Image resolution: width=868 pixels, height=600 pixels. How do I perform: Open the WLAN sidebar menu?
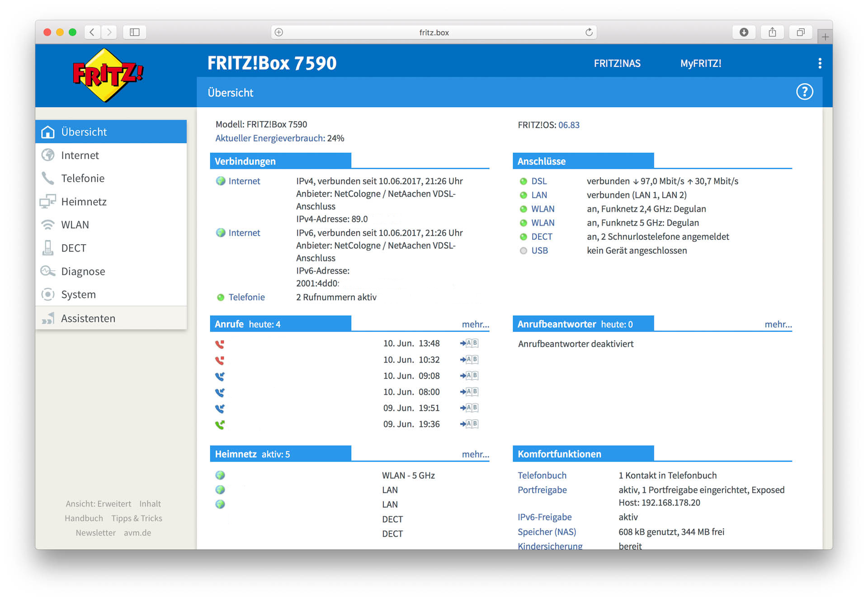coord(111,225)
